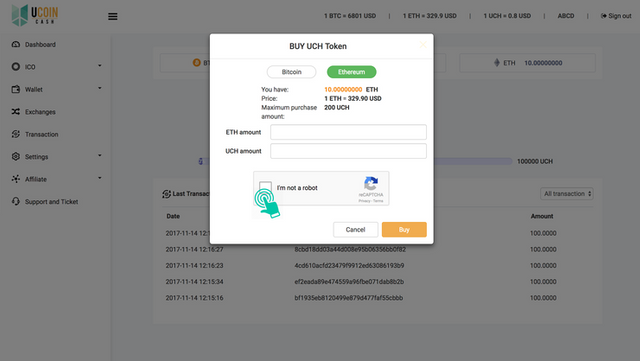Image resolution: width=640 pixels, height=361 pixels.
Task: Check the I'm not a robot box
Action: (265, 187)
